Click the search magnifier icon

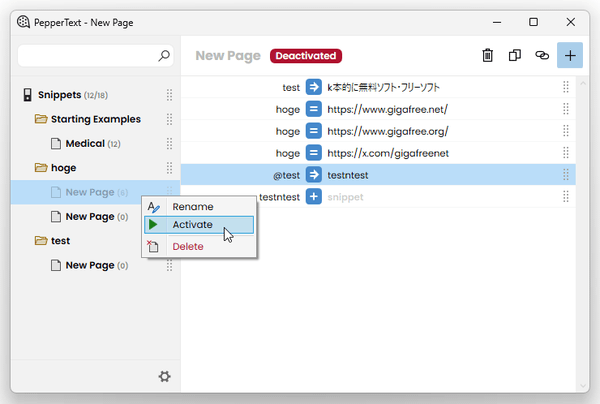[164, 56]
